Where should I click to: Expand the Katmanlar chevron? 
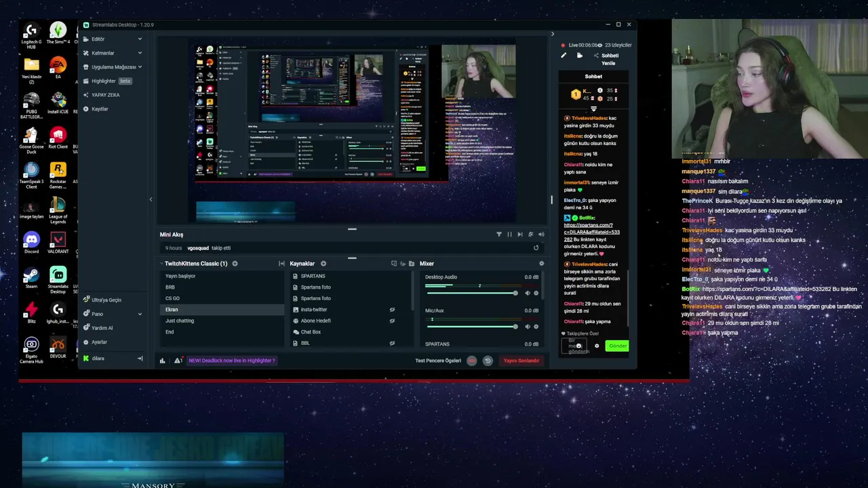140,53
